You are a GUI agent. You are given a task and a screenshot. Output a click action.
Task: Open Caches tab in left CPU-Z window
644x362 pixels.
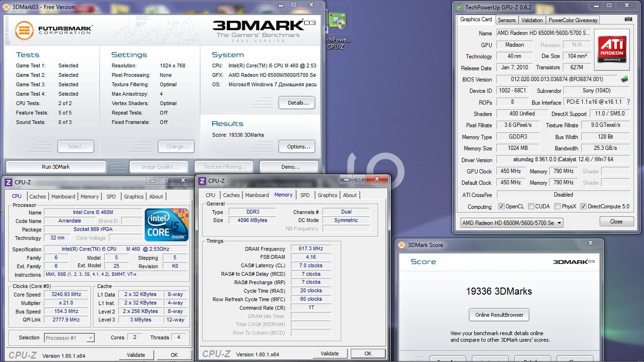[x=38, y=197]
